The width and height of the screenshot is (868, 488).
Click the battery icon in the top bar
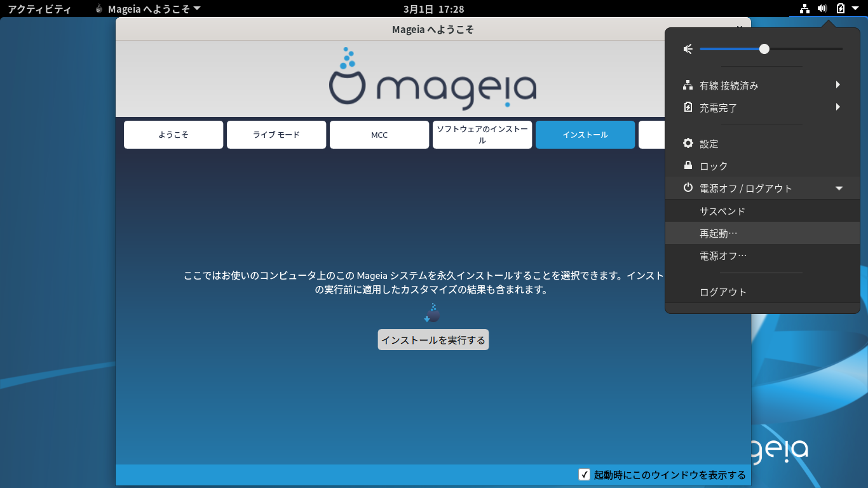pyautogui.click(x=841, y=8)
